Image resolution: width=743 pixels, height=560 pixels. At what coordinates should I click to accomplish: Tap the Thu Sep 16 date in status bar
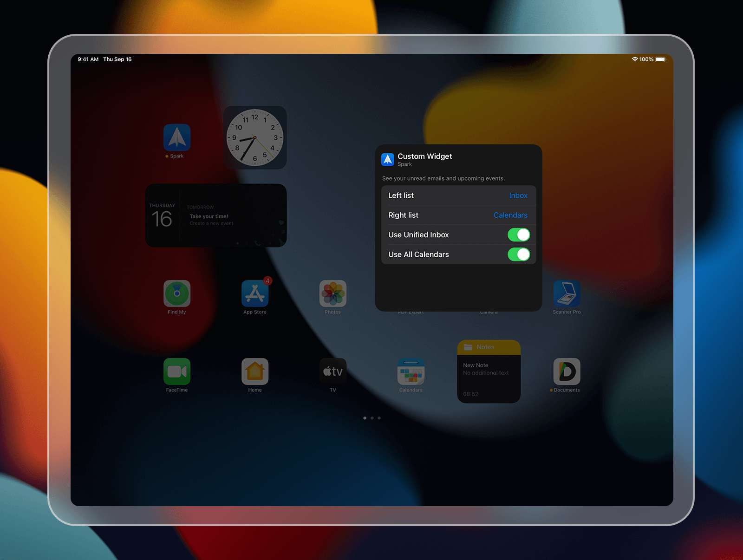pos(117,59)
